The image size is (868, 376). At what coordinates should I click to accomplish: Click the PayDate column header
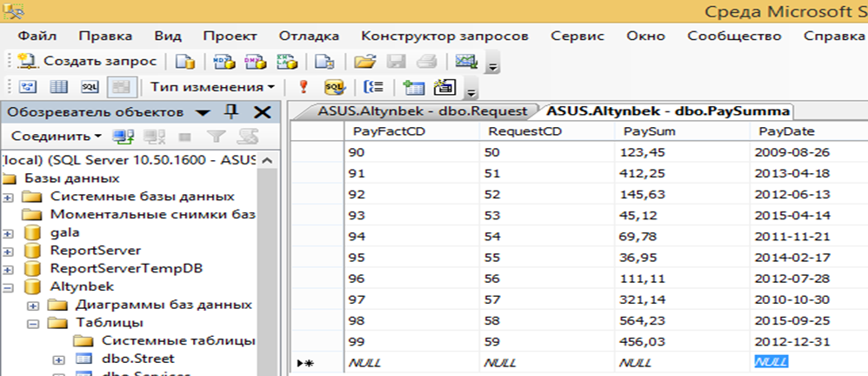[809, 131]
